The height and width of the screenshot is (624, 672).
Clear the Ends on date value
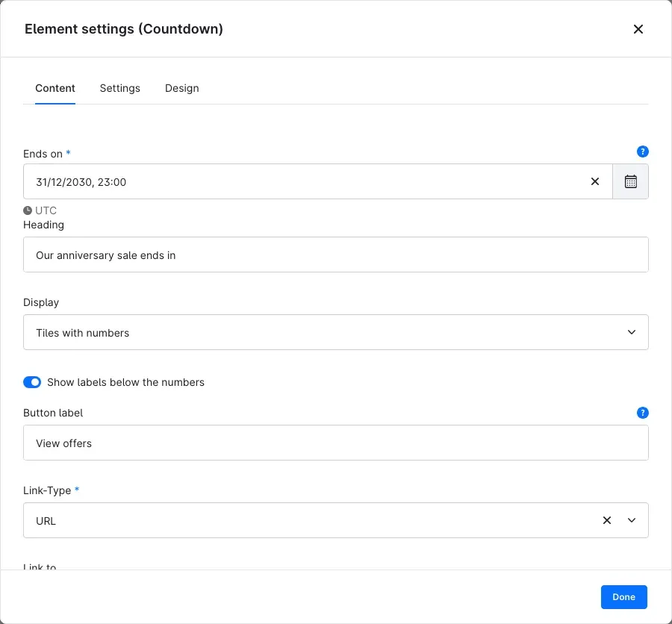tap(595, 181)
